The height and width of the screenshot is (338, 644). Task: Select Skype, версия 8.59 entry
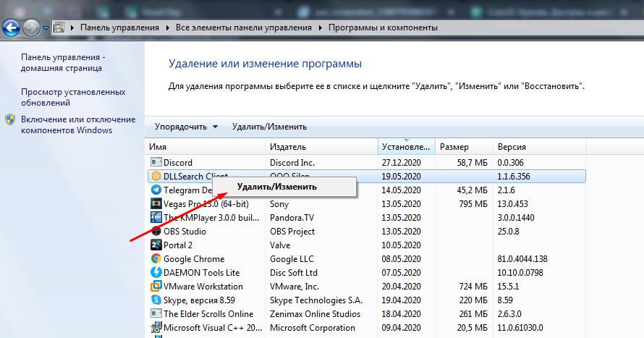[x=199, y=300]
